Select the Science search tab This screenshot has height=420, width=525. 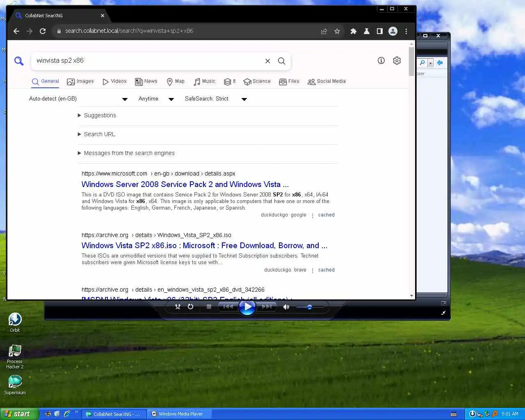[257, 81]
